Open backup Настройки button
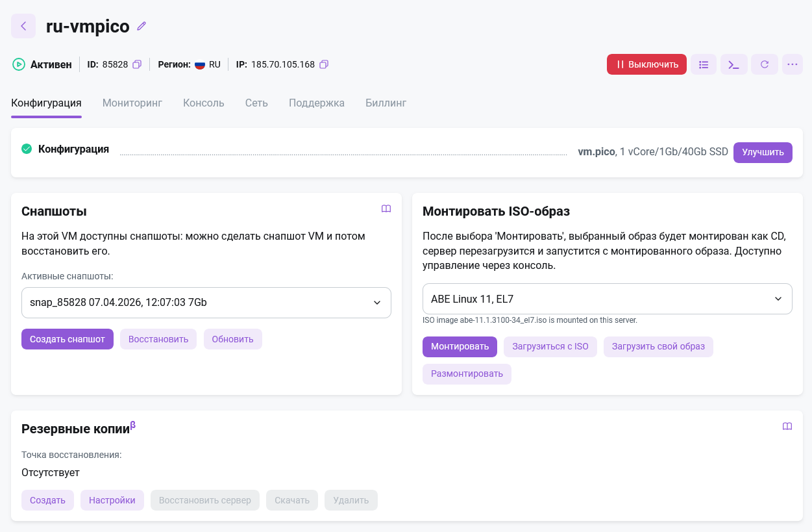The height and width of the screenshot is (532, 812). pos(112,500)
